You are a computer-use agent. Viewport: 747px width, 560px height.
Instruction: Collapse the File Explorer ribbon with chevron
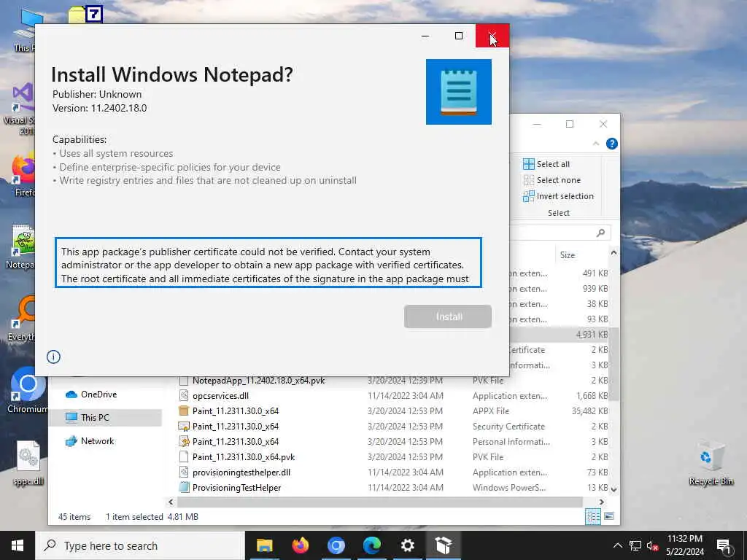595,144
